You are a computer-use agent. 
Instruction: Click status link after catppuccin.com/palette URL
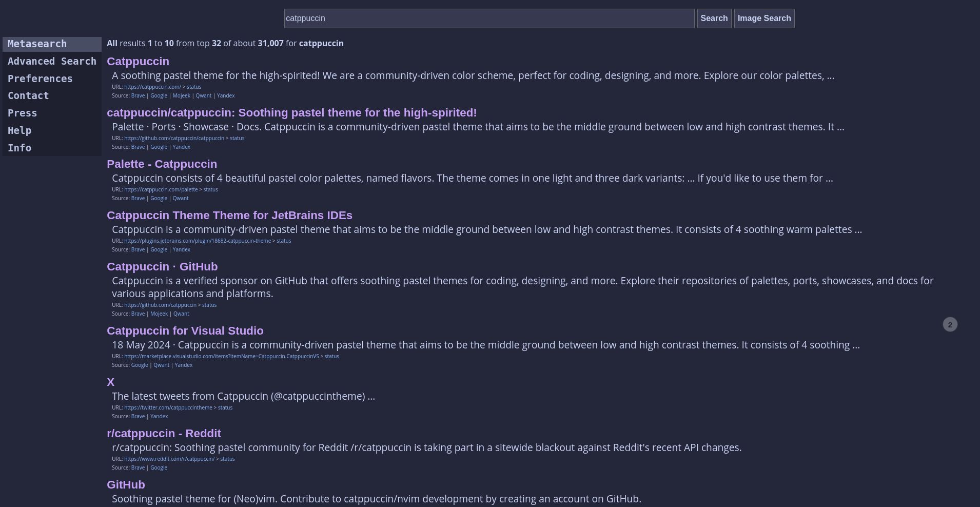point(210,189)
